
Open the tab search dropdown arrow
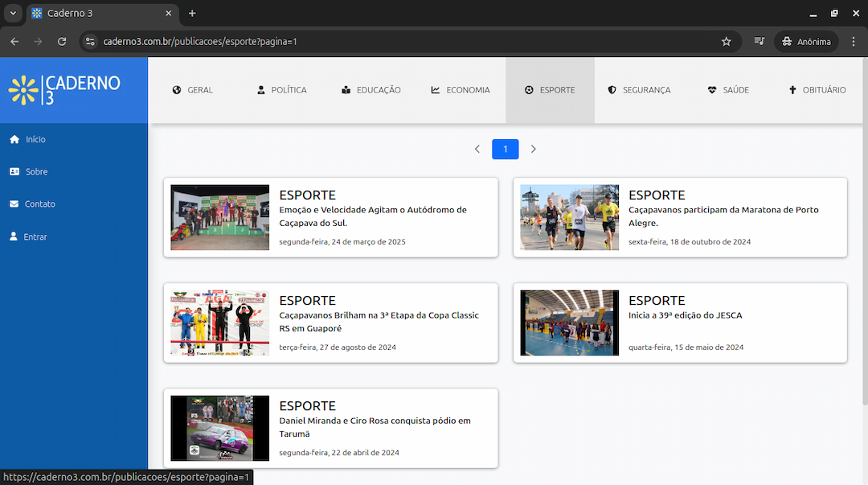pos(13,14)
